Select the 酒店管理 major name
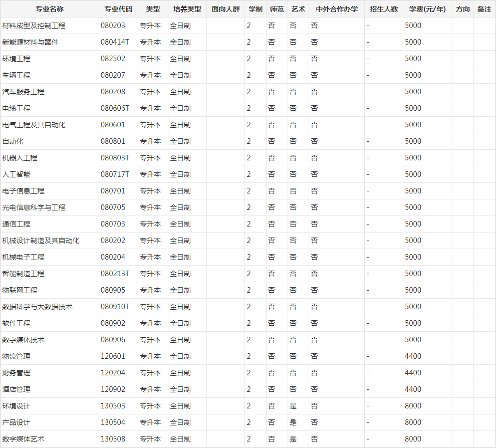Viewport: 496px width, 448px height. point(16,389)
